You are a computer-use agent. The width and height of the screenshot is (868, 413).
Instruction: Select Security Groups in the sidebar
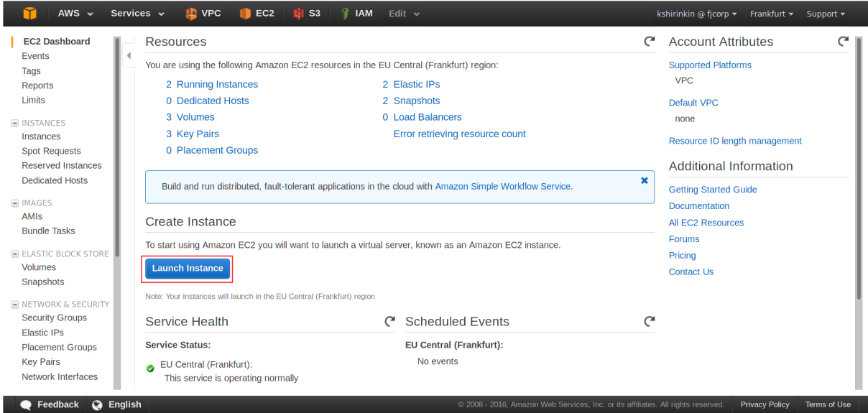tap(54, 317)
